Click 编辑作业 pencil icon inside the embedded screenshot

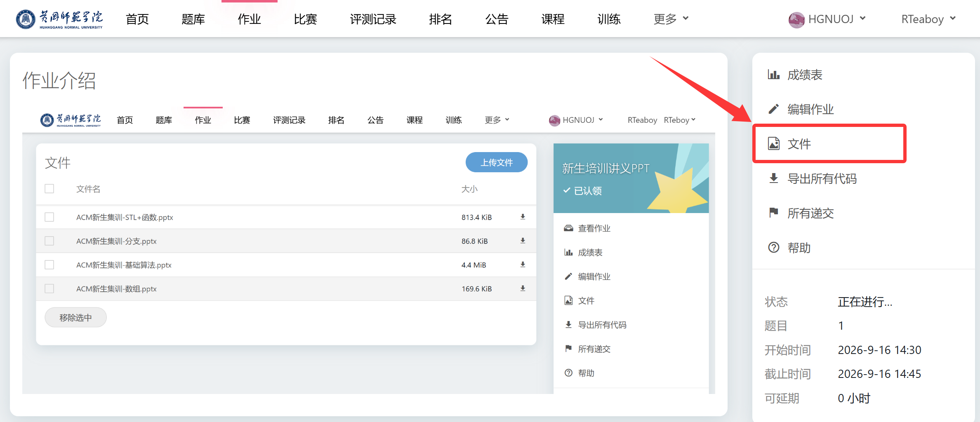click(x=568, y=276)
